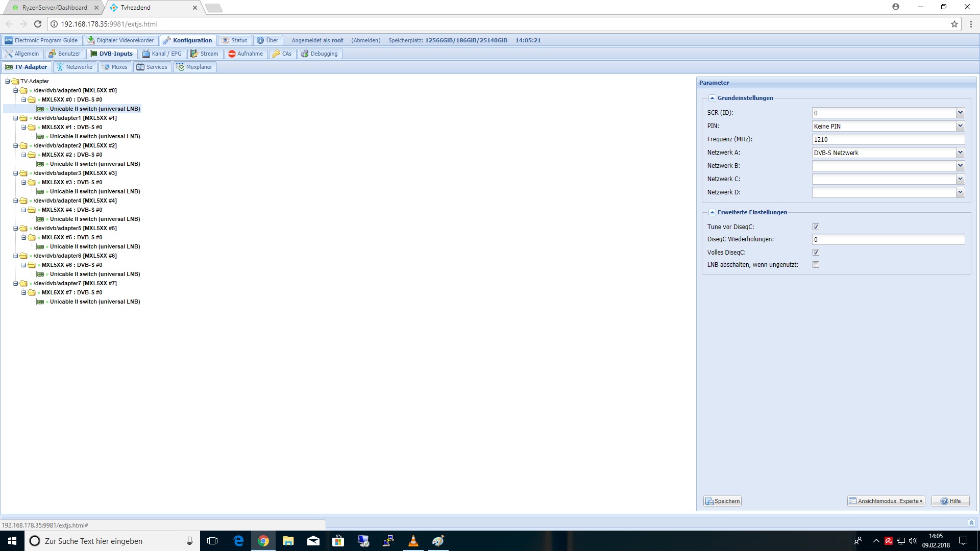
Task: Open the Netzwerk D dropdown arrow
Action: click(960, 192)
